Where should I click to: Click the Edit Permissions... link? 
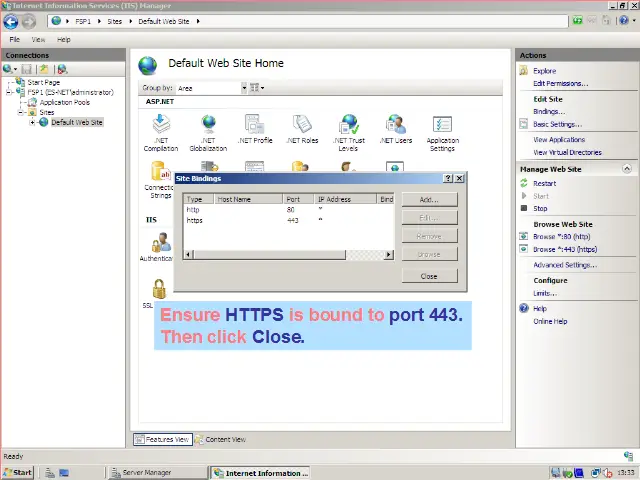560,84
